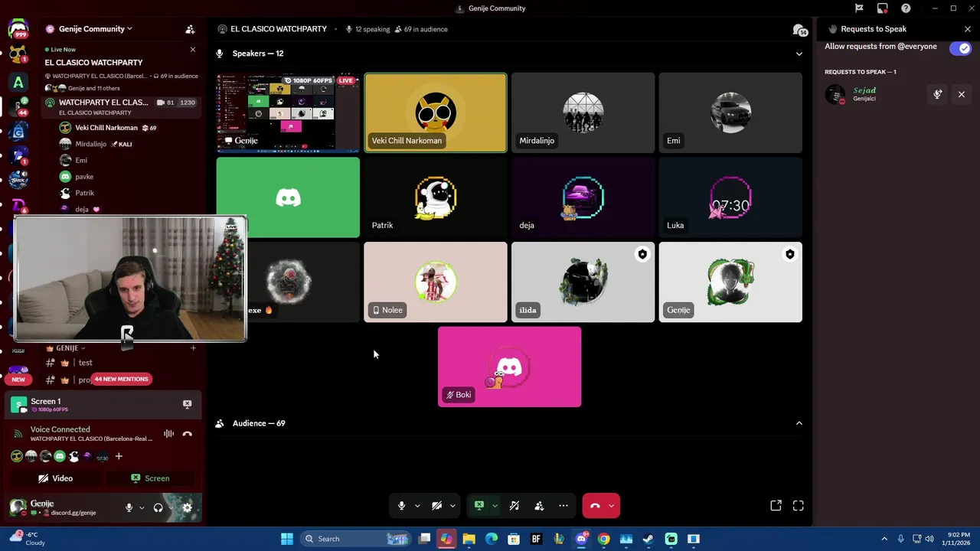The height and width of the screenshot is (551, 980).
Task: Open Google Chrome from the taskbar
Action: click(x=603, y=539)
